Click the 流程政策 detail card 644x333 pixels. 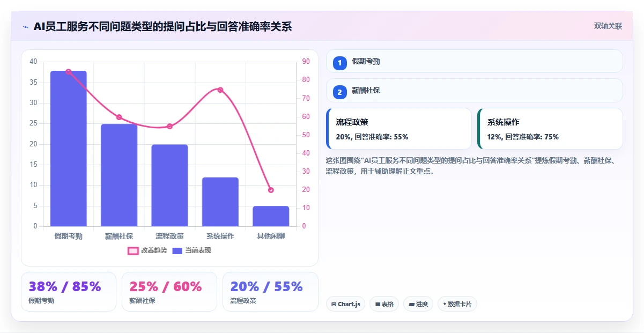(x=399, y=129)
